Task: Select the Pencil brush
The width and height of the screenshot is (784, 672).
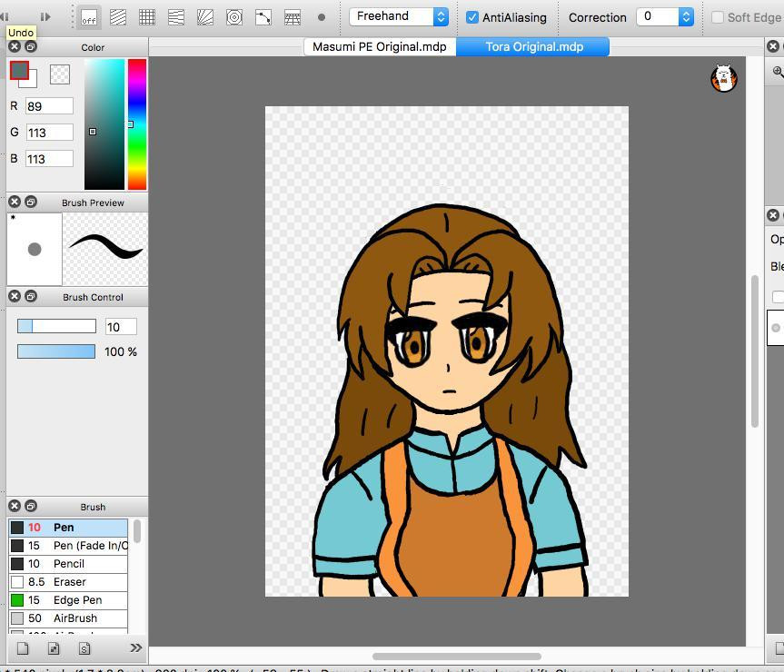Action: point(68,564)
